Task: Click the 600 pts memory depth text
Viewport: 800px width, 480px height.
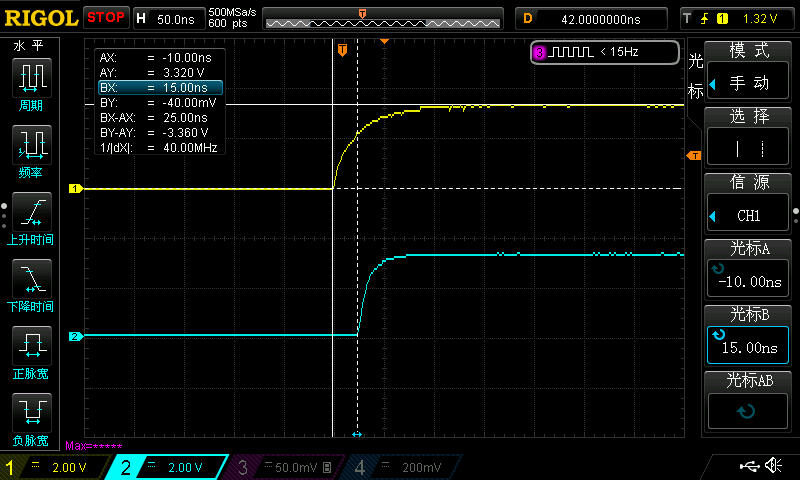Action: tap(227, 23)
